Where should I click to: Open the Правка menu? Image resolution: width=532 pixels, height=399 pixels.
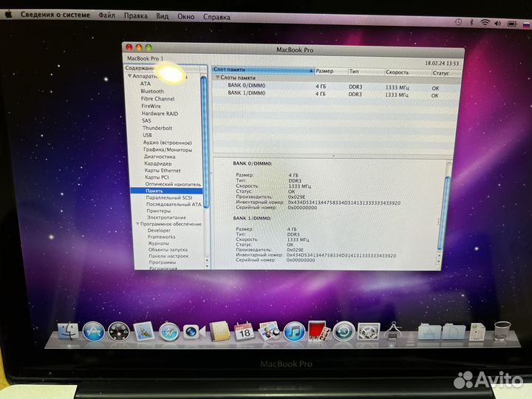(136, 16)
